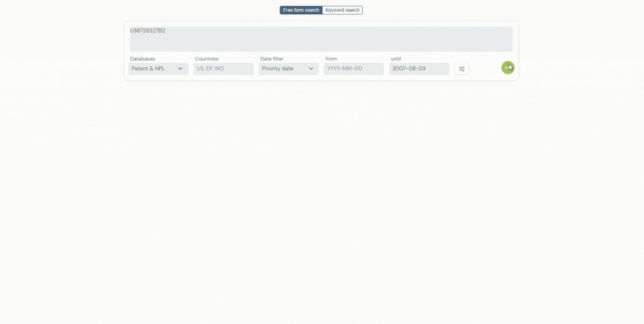The image size is (644, 324).
Task: Click the 'until' field label
Action: (x=396, y=59)
